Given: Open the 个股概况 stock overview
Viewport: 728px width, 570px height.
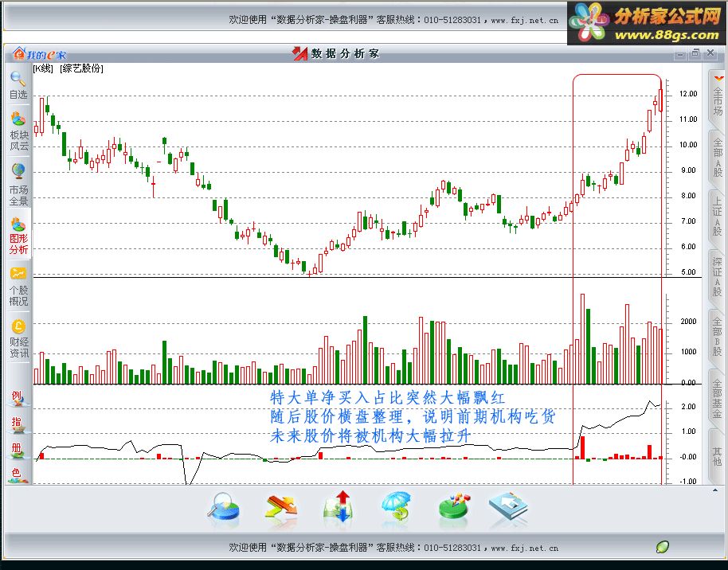Looking at the screenshot, I should click(18, 287).
